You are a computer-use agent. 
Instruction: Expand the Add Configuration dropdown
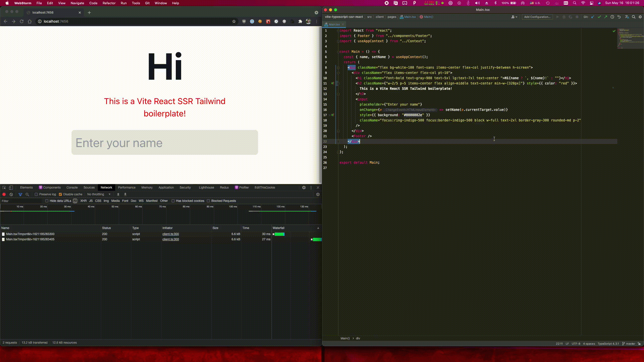point(537,17)
